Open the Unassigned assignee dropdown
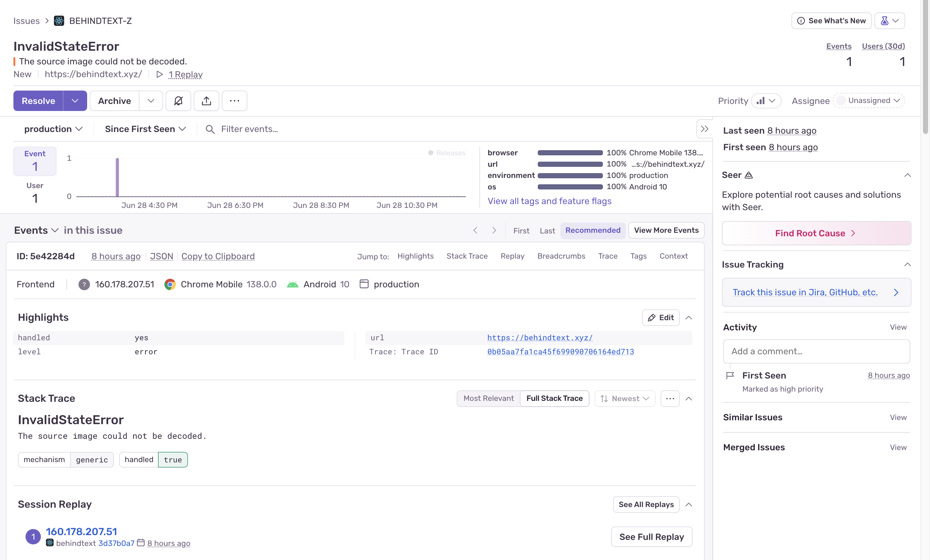The height and width of the screenshot is (560, 930). tap(869, 101)
